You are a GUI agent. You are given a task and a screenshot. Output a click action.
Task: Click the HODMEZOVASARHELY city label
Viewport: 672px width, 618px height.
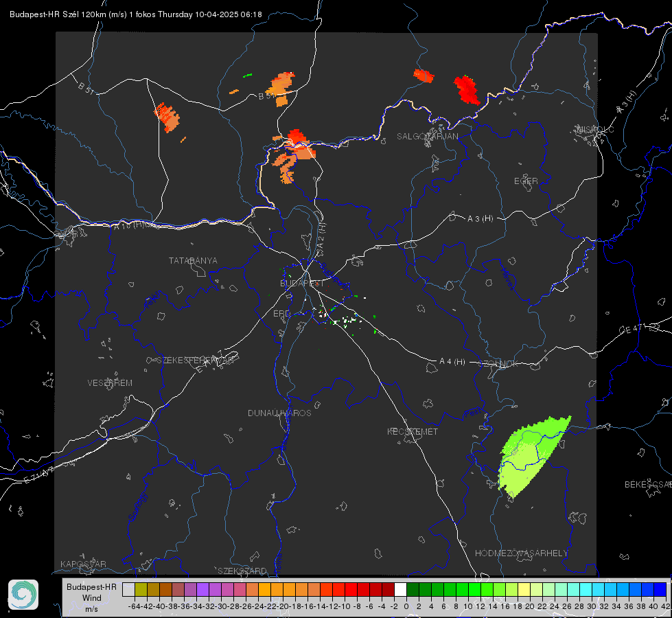click(x=521, y=553)
